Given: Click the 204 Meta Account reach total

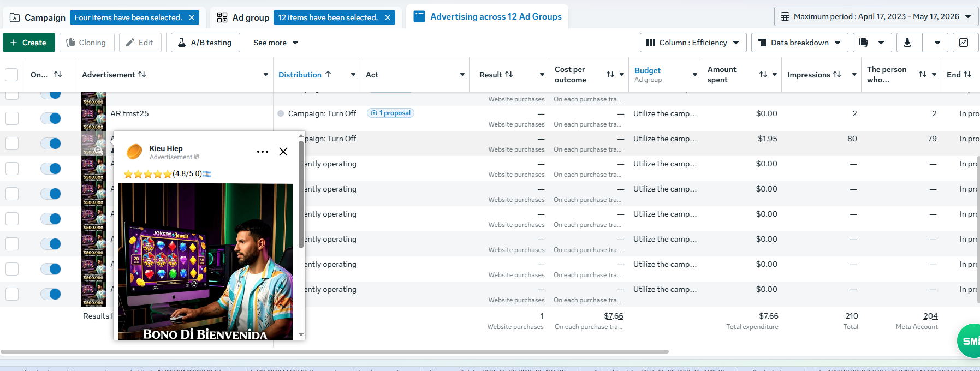Looking at the screenshot, I should click(930, 316).
